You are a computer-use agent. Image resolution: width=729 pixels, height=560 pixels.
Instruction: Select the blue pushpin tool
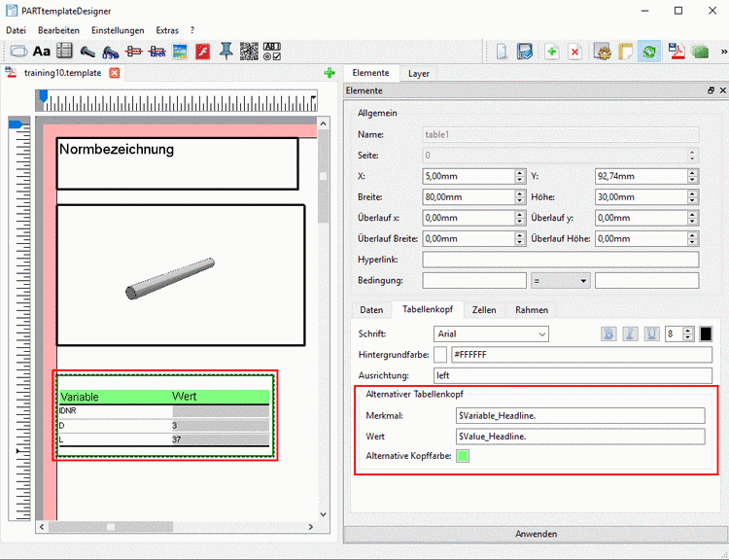(226, 51)
